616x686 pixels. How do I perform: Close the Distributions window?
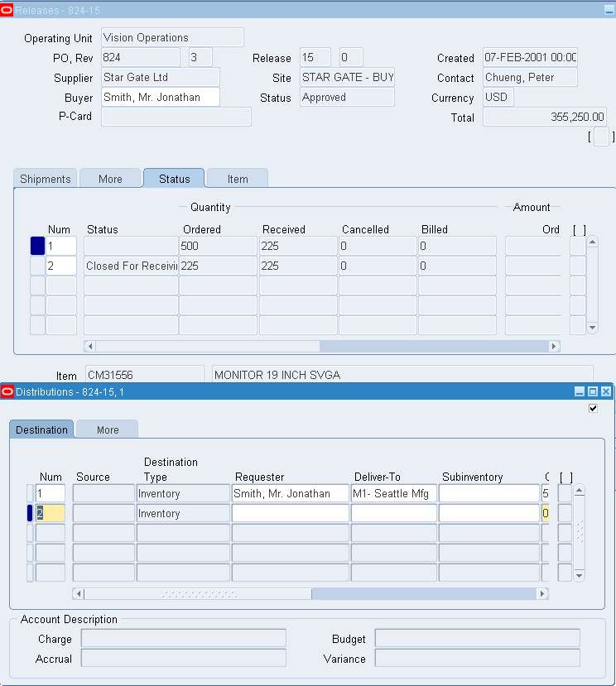pos(605,391)
